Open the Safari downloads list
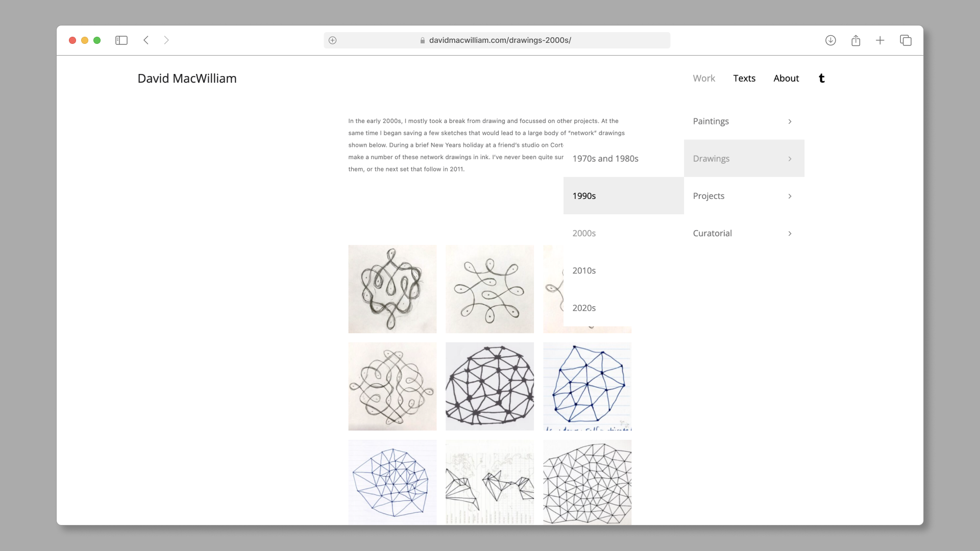This screenshot has width=980, height=551. tap(830, 40)
